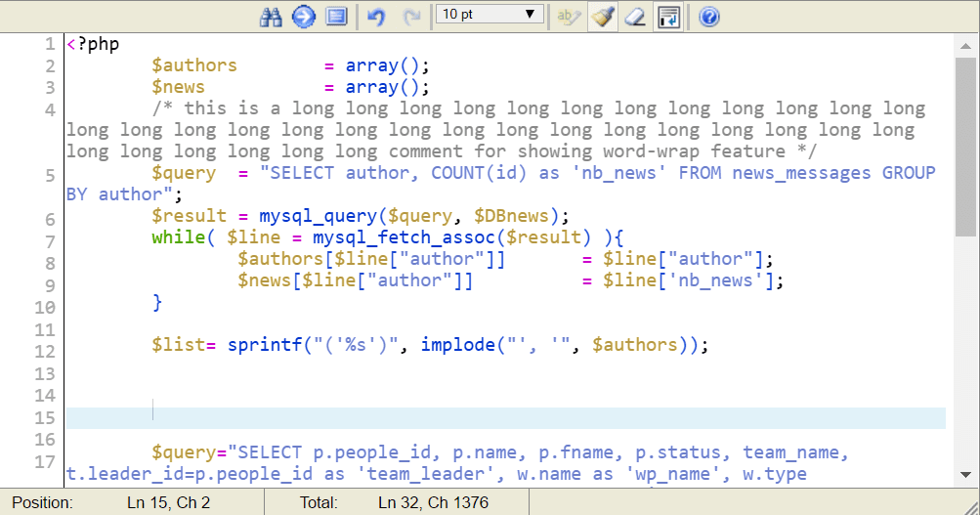Reset highlight with the eraser icon
980x515 pixels.
tap(636, 17)
